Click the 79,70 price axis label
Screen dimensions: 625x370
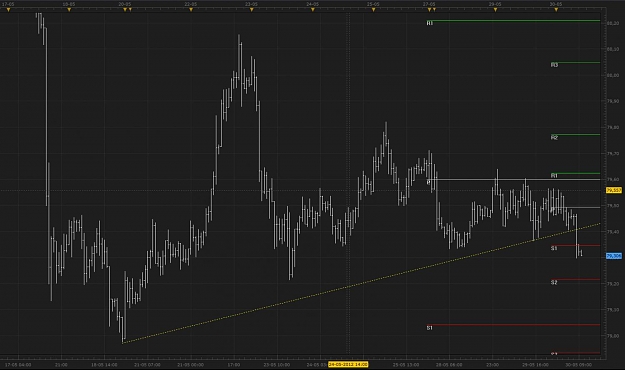[x=613, y=153]
